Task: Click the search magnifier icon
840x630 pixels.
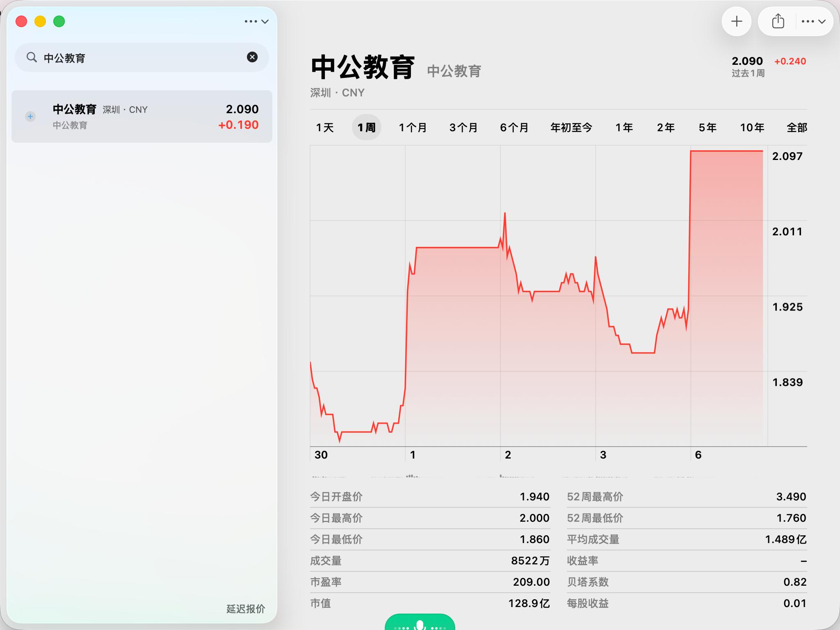Action: tap(32, 57)
